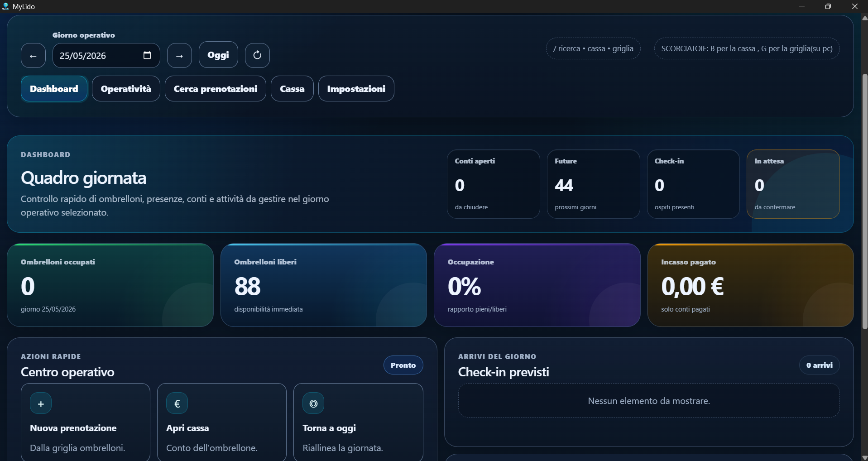
Task: Click the 0 arrivi badge
Action: [x=820, y=365]
